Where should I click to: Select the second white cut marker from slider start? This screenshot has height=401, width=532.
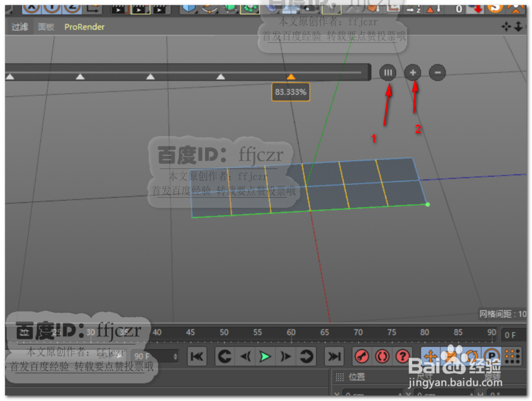click(x=80, y=77)
